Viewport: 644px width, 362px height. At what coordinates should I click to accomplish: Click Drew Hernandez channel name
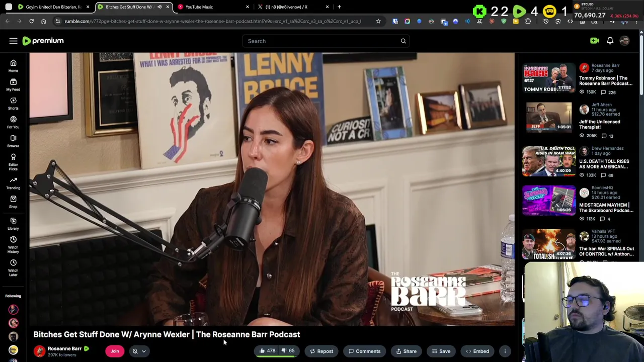[x=607, y=148]
